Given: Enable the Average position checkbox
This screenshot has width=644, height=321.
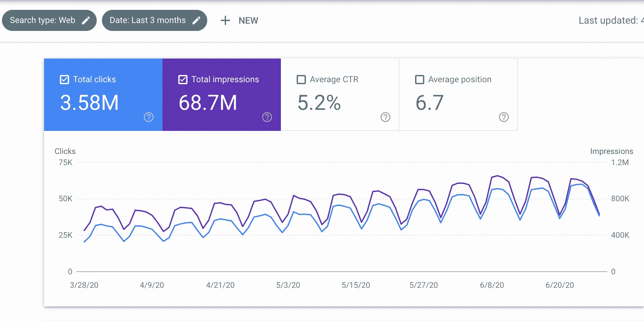Looking at the screenshot, I should [420, 80].
